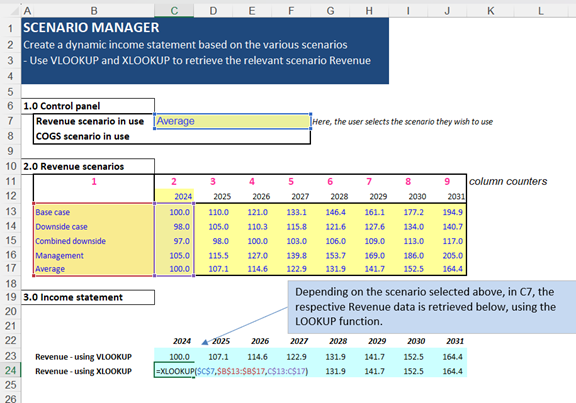
Task: Select column K header
Action: coord(490,11)
